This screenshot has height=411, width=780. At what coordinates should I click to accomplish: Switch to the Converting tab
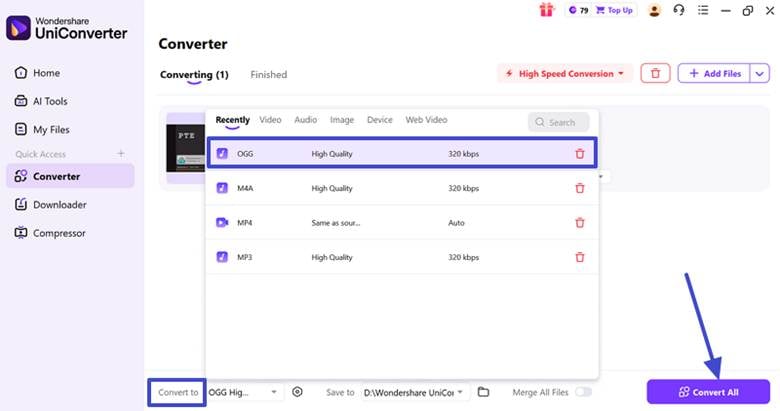point(194,75)
